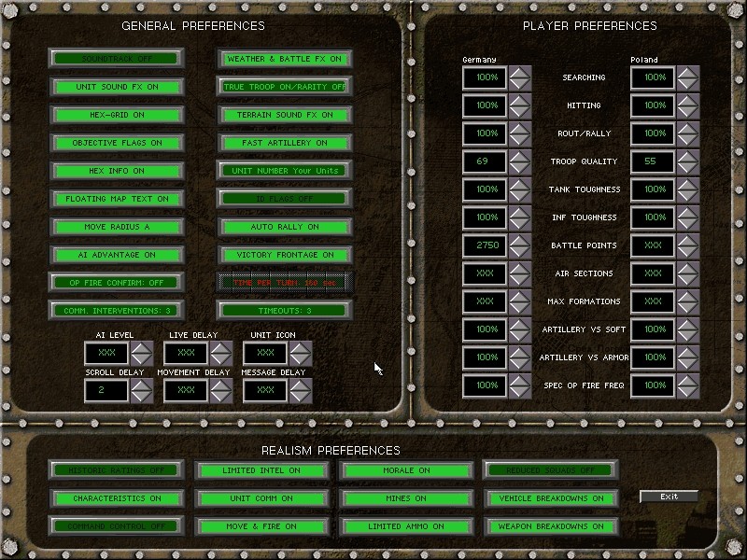Toggle Limited Intel On
Screen dimensions: 747x560
coord(261,470)
